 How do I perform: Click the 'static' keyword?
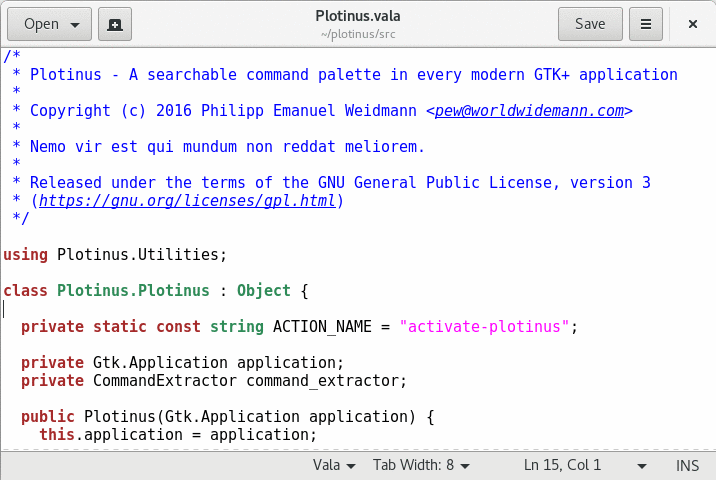click(120, 327)
